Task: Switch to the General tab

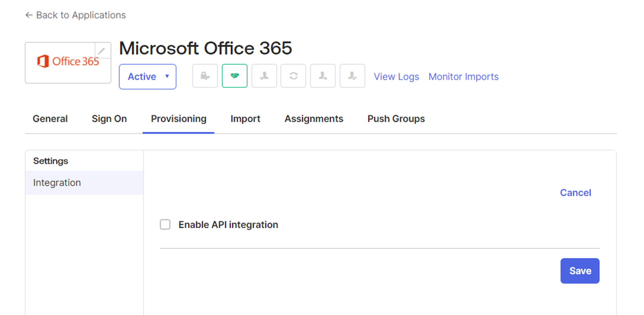Action: pos(50,119)
